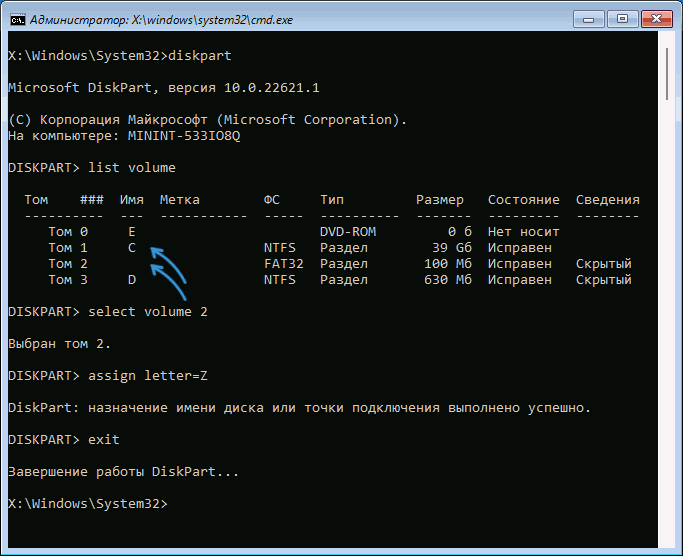The height and width of the screenshot is (556, 683).
Task: Click the vertical scrollbar thumb
Action: [x=666, y=74]
